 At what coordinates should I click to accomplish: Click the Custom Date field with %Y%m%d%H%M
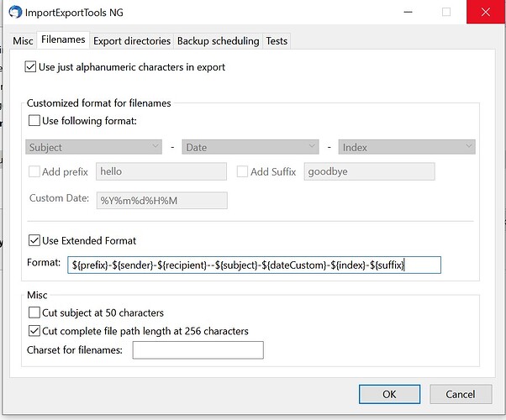click(162, 201)
